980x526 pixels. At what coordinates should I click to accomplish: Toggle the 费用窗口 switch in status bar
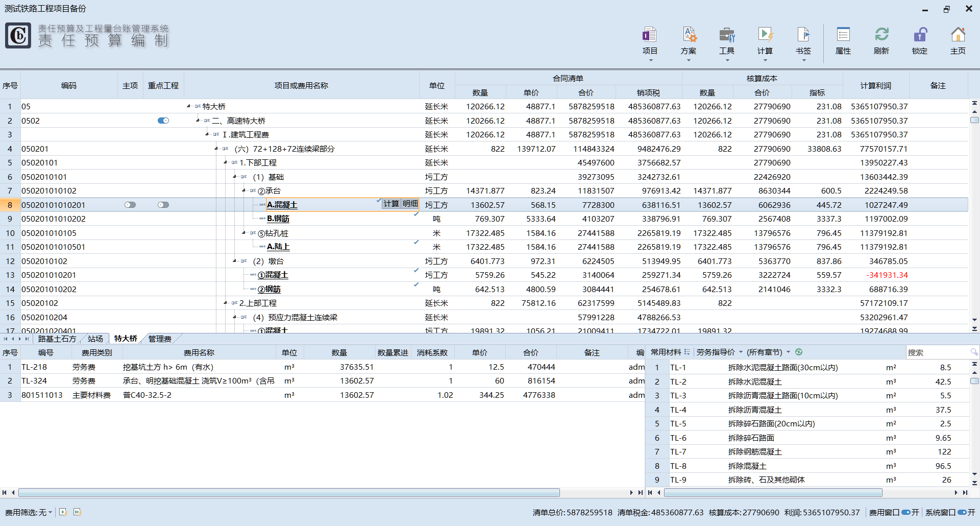(906, 512)
